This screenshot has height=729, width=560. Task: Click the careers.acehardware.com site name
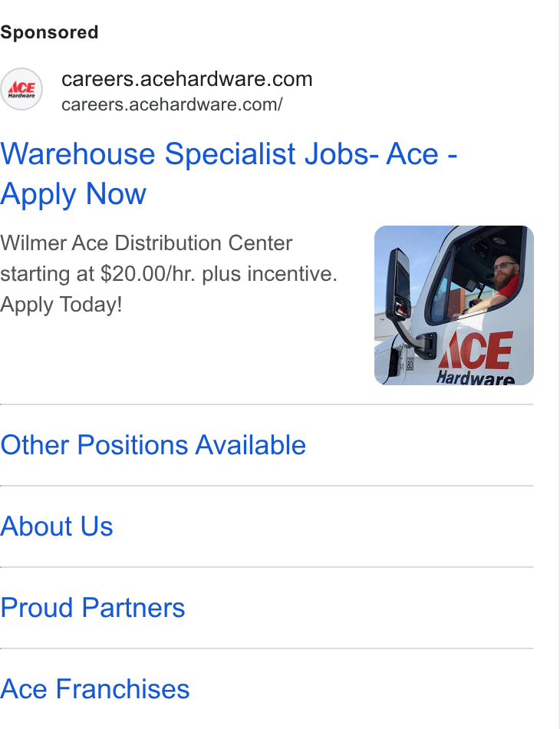click(x=187, y=79)
